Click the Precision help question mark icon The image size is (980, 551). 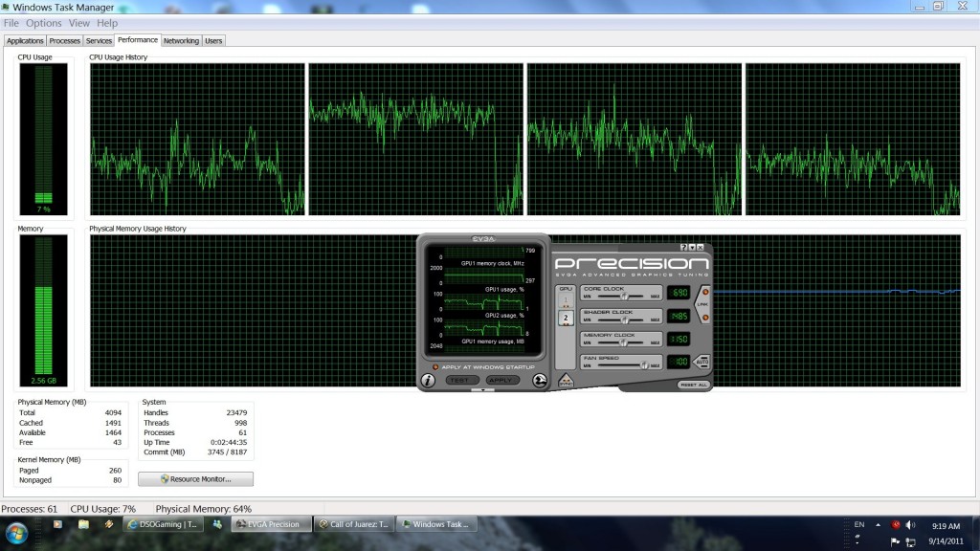pyautogui.click(x=683, y=247)
